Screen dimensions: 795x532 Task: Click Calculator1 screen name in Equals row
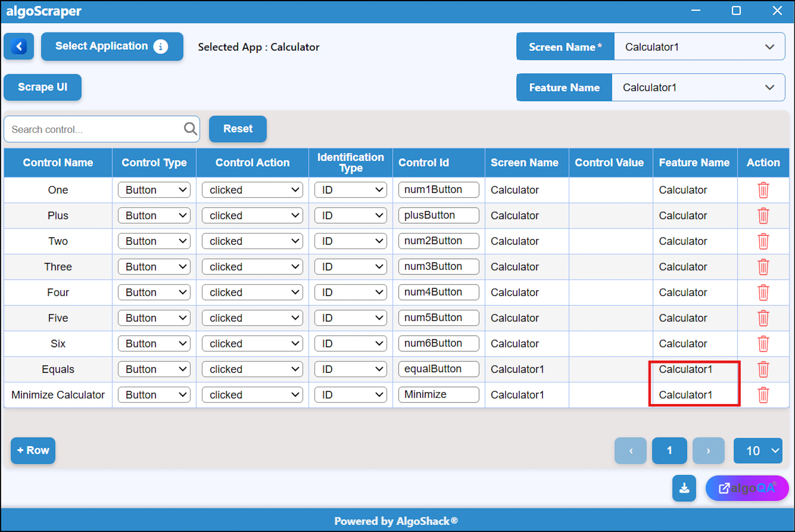pyautogui.click(x=517, y=369)
